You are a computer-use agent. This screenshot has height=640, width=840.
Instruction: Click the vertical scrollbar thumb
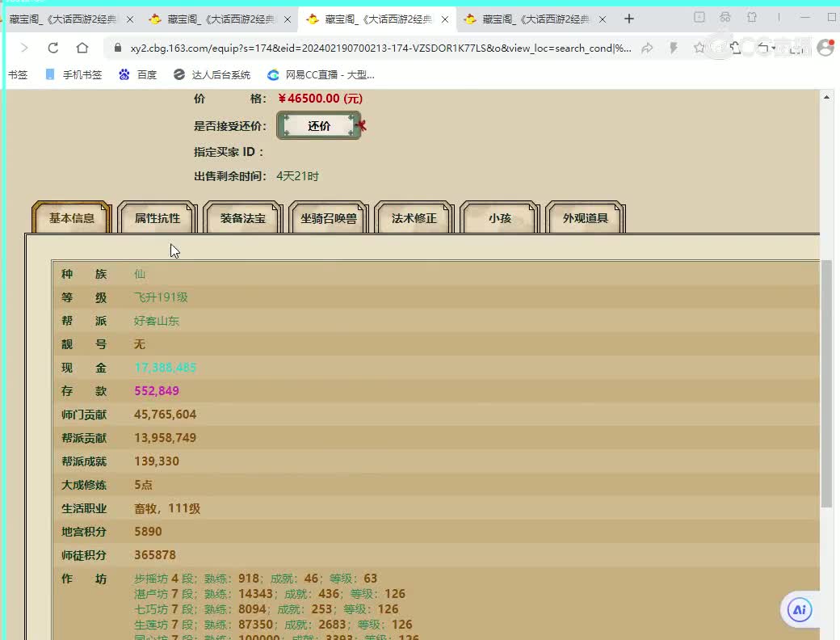click(826, 383)
